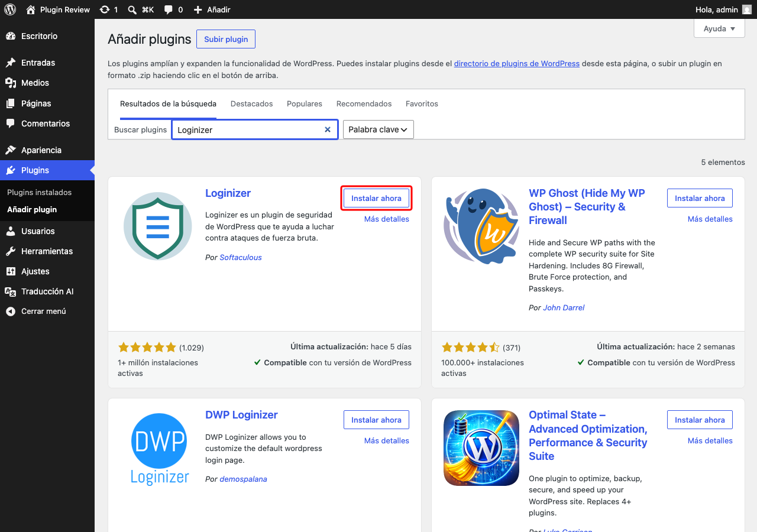The width and height of the screenshot is (757, 532).
Task: Install DWP Loginizer plugin now
Action: (x=376, y=420)
